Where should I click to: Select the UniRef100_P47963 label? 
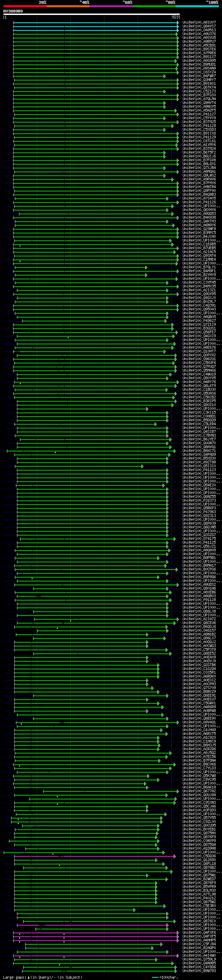[199, 512]
